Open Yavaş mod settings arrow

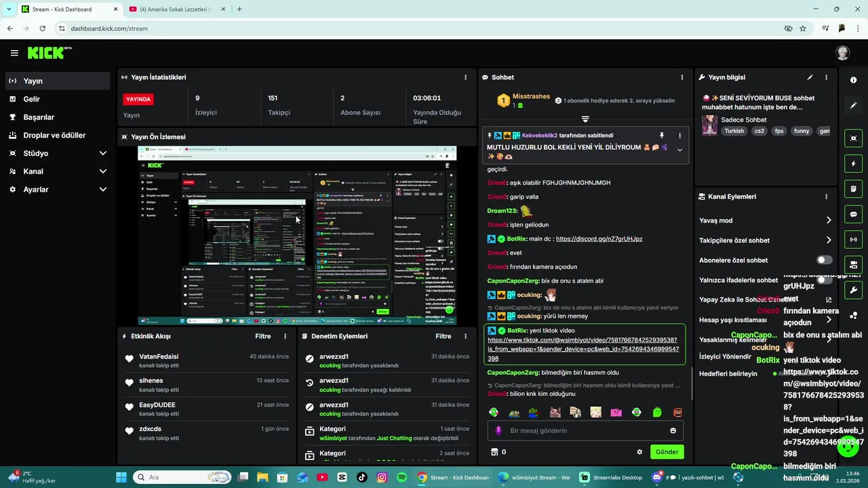pos(829,220)
